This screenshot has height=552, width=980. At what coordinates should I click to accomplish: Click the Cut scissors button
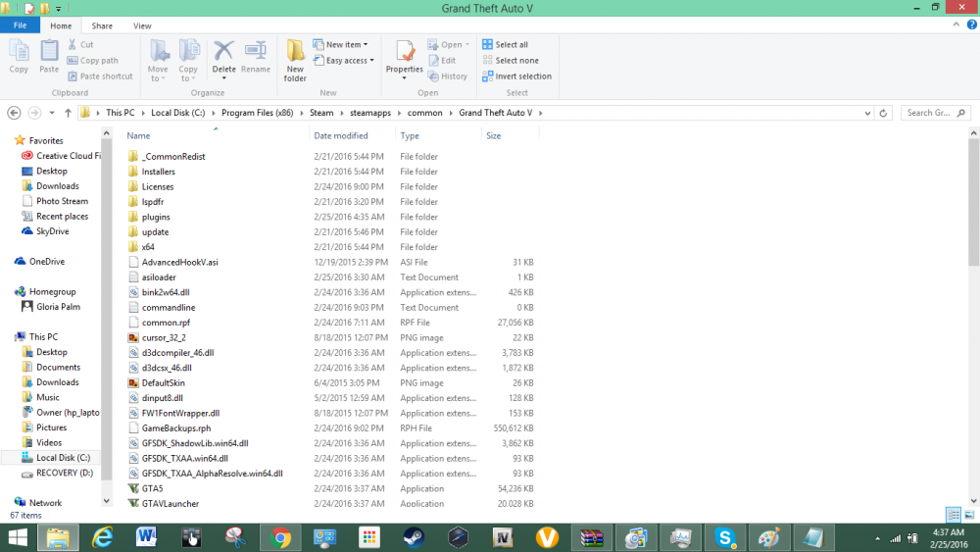(80, 44)
